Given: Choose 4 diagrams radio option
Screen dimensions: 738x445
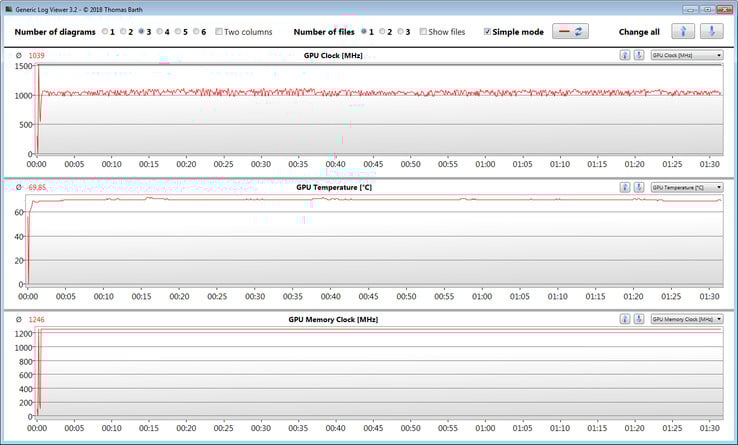Looking at the screenshot, I should pyautogui.click(x=160, y=32).
